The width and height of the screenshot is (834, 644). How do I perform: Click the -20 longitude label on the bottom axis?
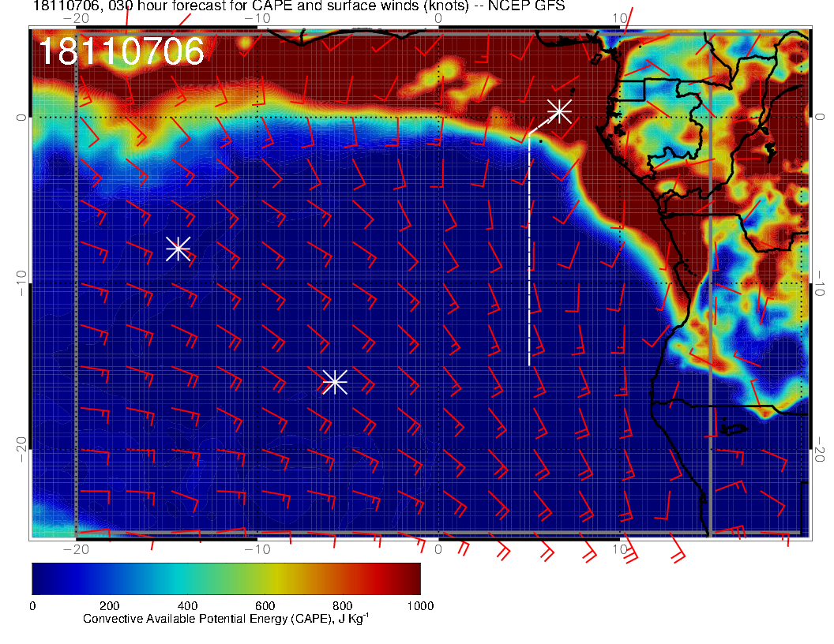(x=76, y=549)
